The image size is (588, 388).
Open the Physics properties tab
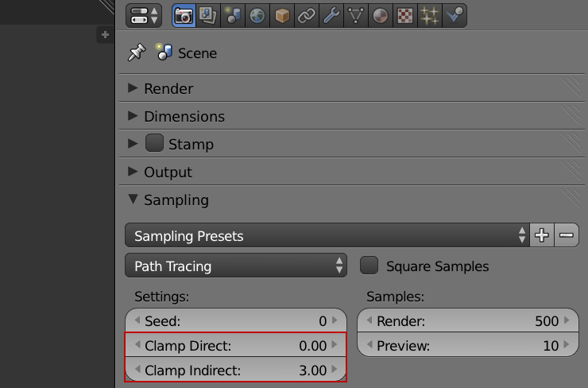click(x=455, y=16)
